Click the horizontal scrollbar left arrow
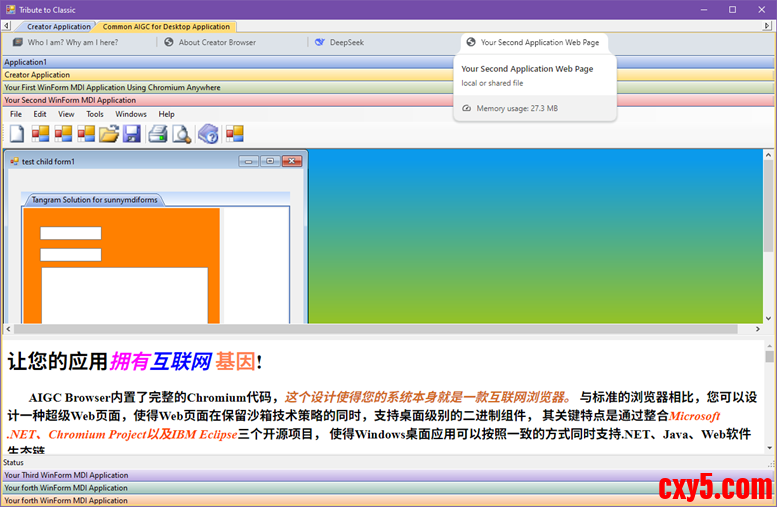This screenshot has height=507, width=777. [8, 329]
